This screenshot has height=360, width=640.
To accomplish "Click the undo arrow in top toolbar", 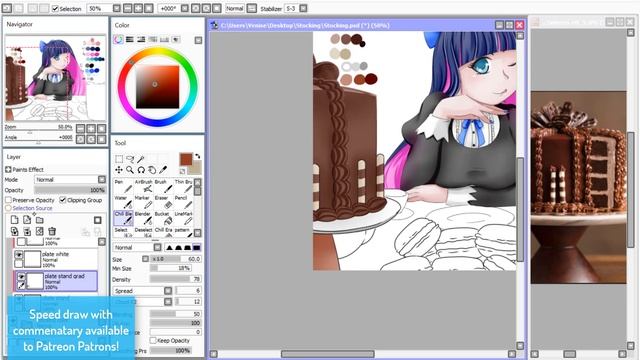I will [x=7, y=8].
